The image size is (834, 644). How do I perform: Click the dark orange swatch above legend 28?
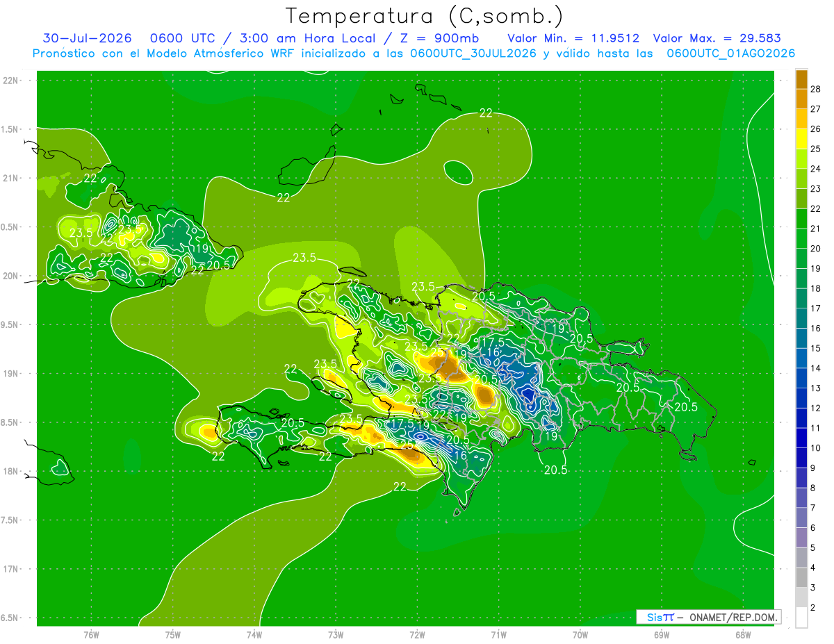pyautogui.click(x=801, y=80)
